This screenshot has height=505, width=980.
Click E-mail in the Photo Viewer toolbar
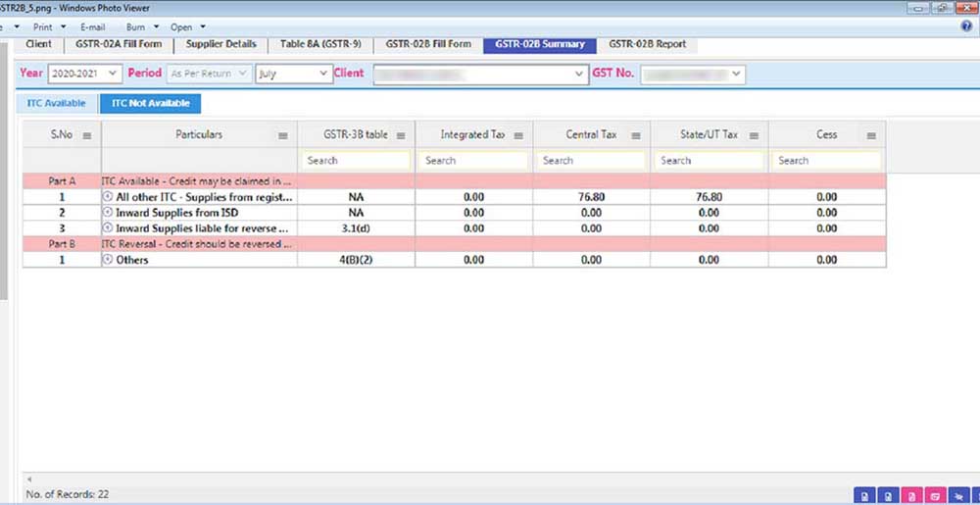click(92, 26)
